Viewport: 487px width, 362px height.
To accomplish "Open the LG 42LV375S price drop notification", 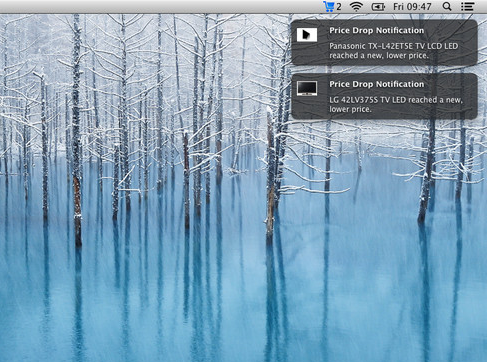I will 384,96.
